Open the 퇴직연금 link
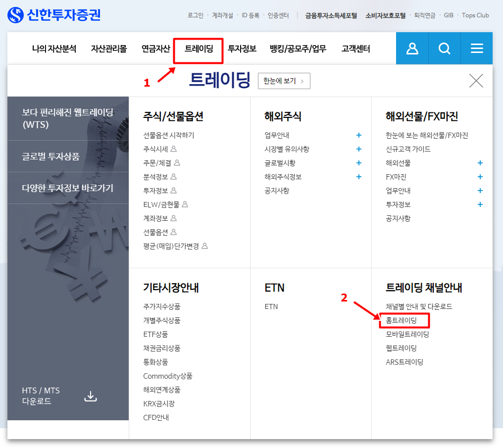503x448 pixels. 425,15
